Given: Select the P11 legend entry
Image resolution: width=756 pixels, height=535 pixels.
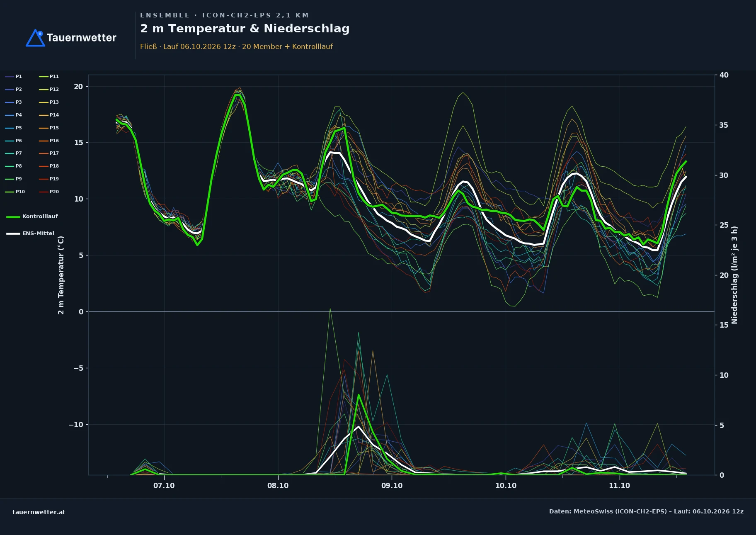Looking at the screenshot, I should pos(49,76).
